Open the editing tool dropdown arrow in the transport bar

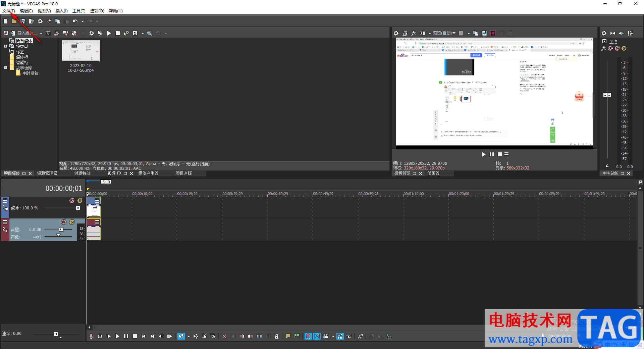pos(189,336)
